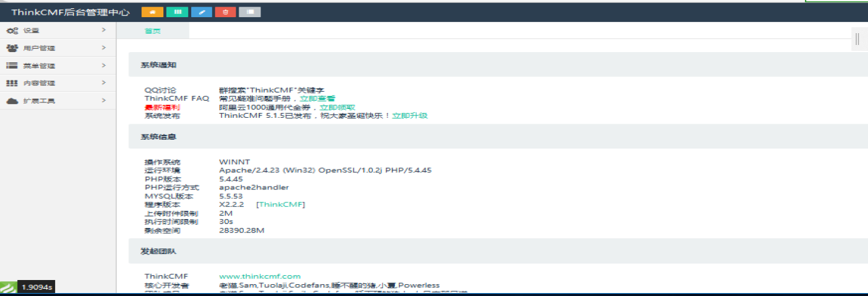Expand the 内容管理 menu chevron
Image resolution: width=868 pixels, height=296 pixels.
pos(104,83)
